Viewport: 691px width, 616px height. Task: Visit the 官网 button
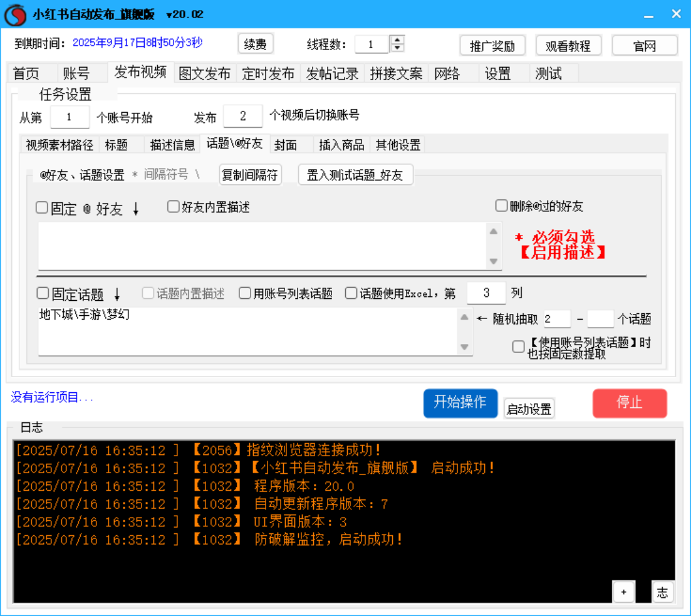tap(644, 46)
